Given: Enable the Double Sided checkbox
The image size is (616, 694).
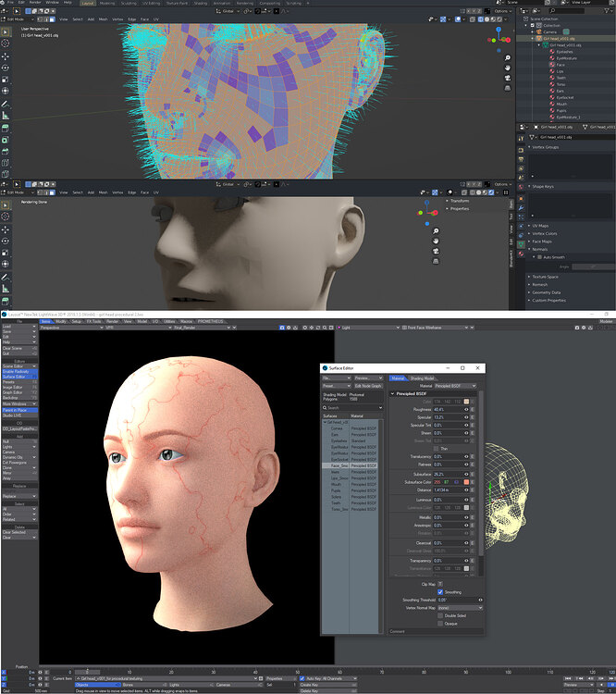Looking at the screenshot, I should pos(440,615).
